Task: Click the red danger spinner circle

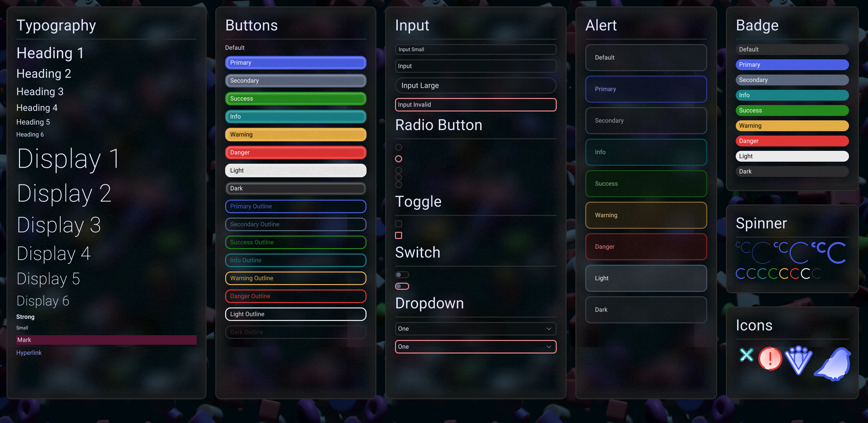Action: [795, 274]
